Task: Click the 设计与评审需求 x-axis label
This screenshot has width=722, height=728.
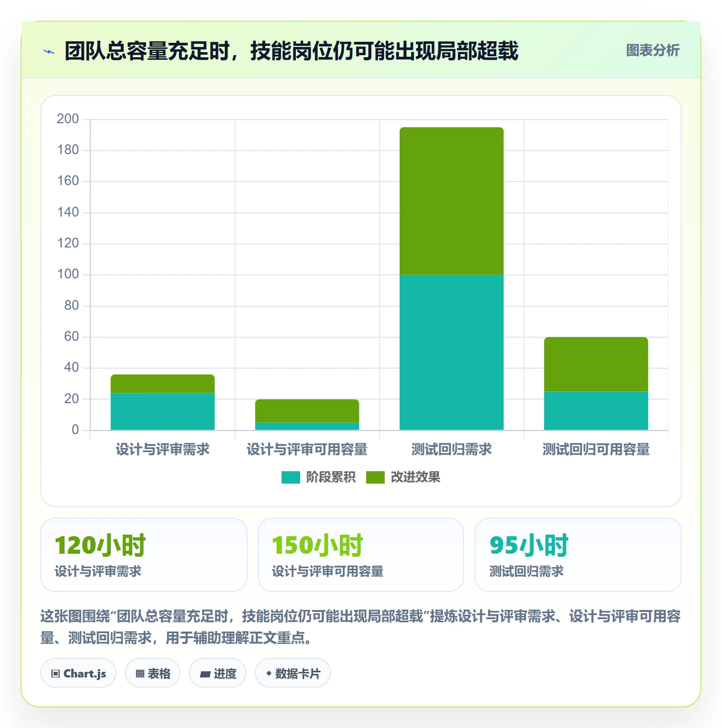Action: pos(162,450)
